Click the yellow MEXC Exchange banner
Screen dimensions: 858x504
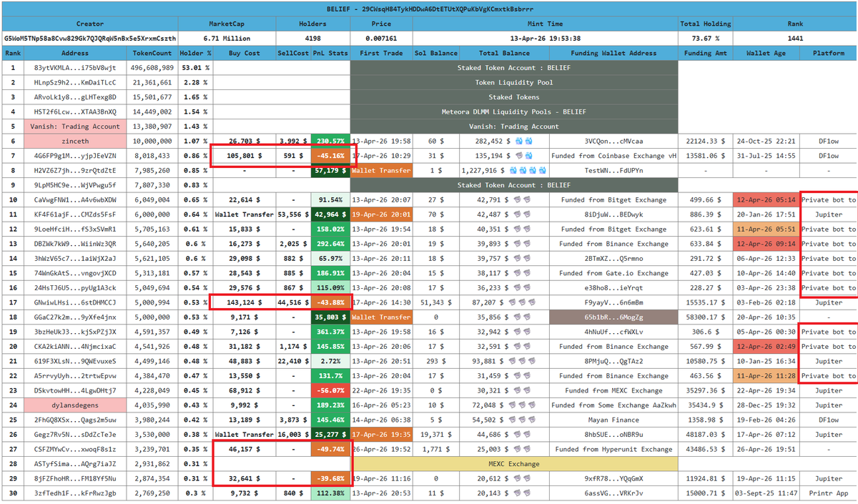point(513,463)
